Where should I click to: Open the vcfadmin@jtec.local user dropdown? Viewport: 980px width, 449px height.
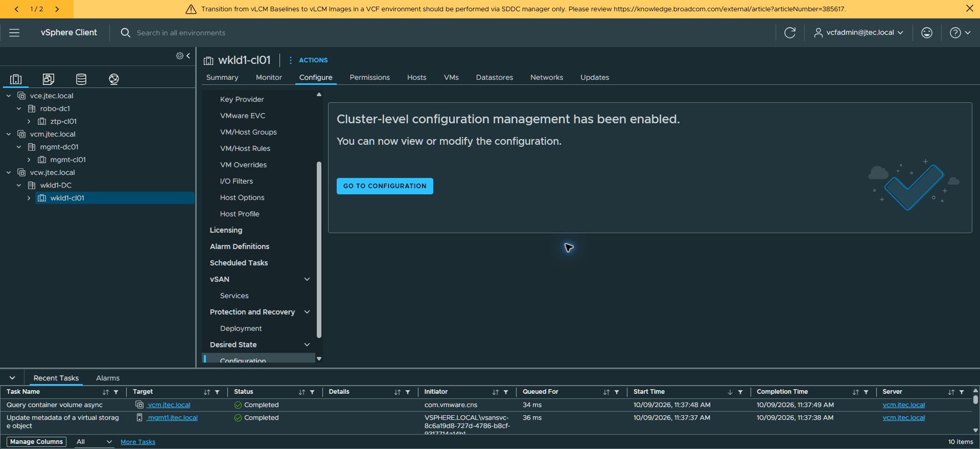(858, 33)
